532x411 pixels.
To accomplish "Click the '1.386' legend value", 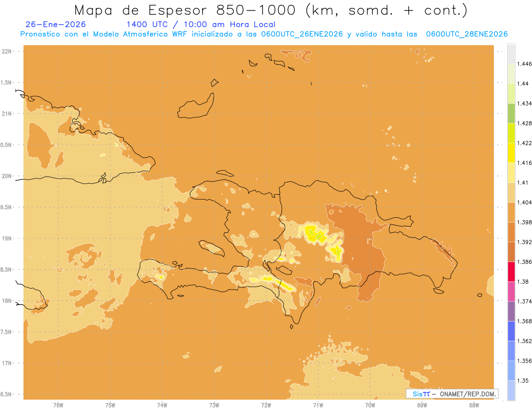I will pos(524,262).
